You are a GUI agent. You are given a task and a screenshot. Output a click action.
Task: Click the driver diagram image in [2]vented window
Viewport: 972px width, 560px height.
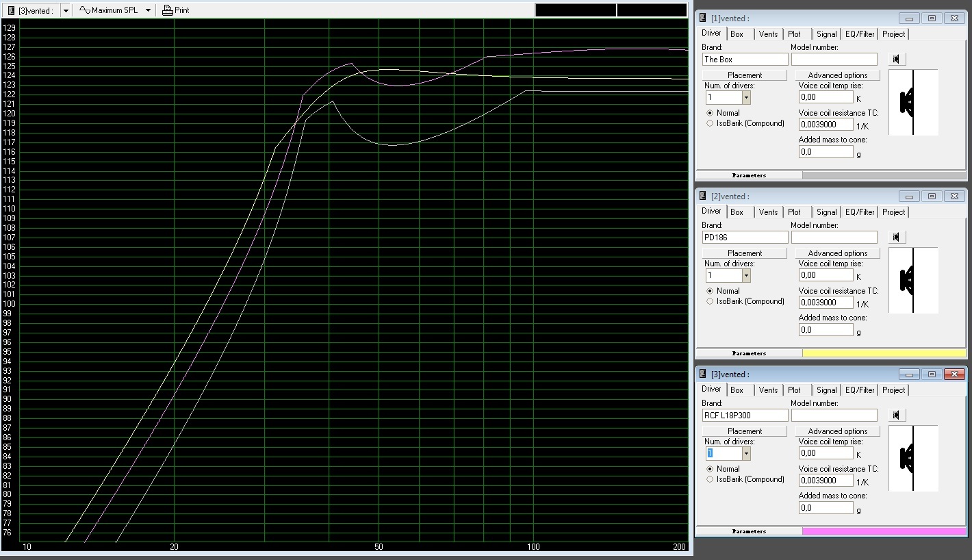(913, 280)
